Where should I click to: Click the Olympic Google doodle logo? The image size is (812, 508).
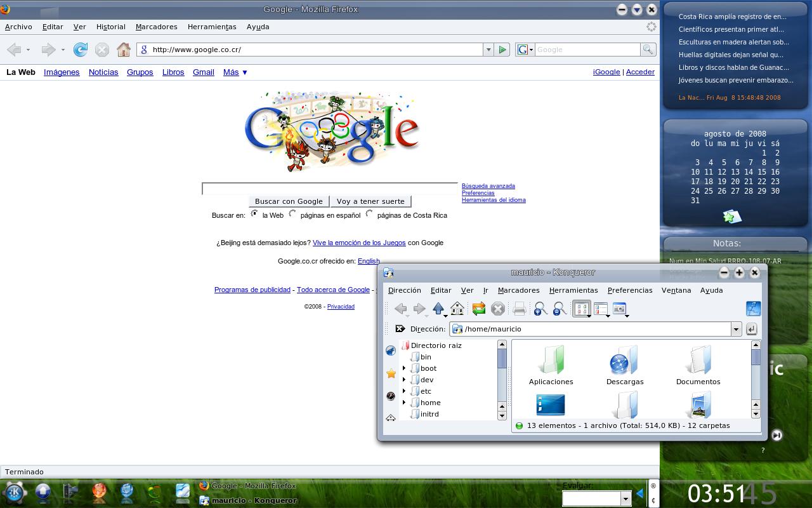332,131
